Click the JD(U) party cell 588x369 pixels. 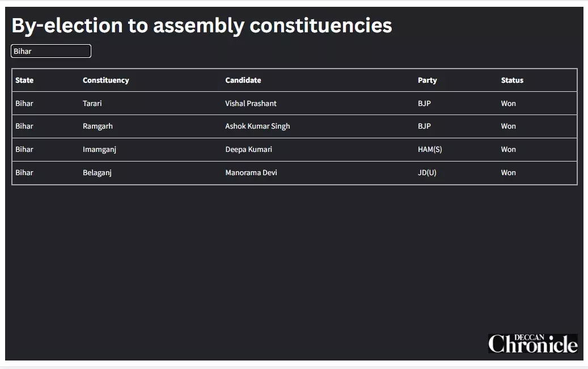[x=427, y=173]
